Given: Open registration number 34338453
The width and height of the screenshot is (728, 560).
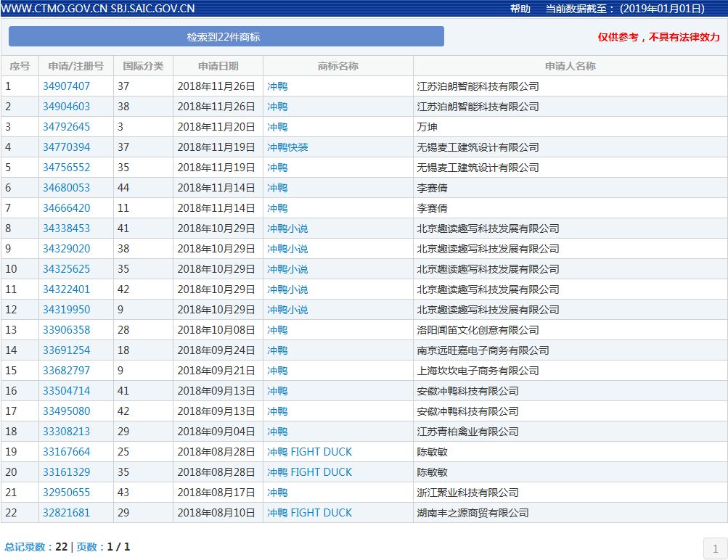Looking at the screenshot, I should pos(66,228).
